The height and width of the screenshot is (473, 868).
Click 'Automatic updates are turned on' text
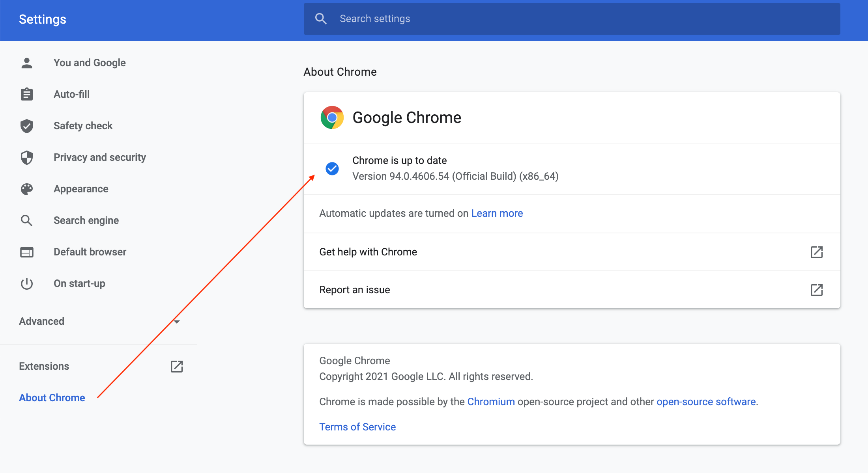click(x=394, y=213)
